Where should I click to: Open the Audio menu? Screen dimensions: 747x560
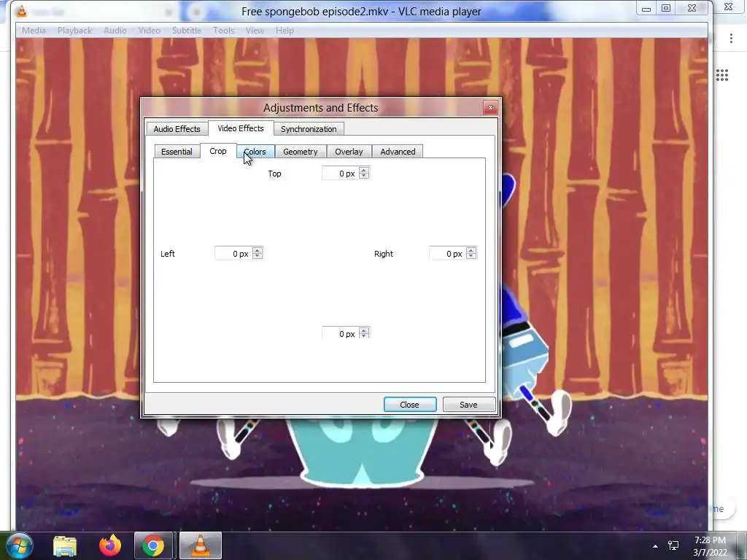click(x=115, y=31)
